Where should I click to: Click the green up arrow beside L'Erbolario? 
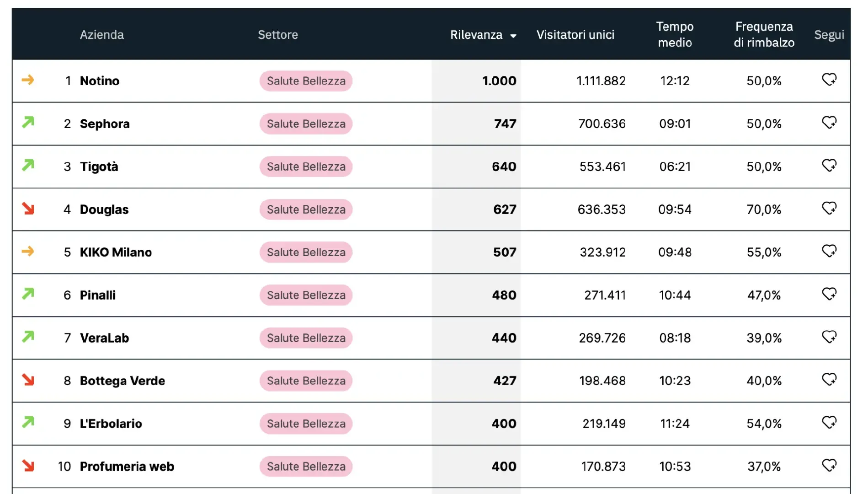tap(28, 422)
